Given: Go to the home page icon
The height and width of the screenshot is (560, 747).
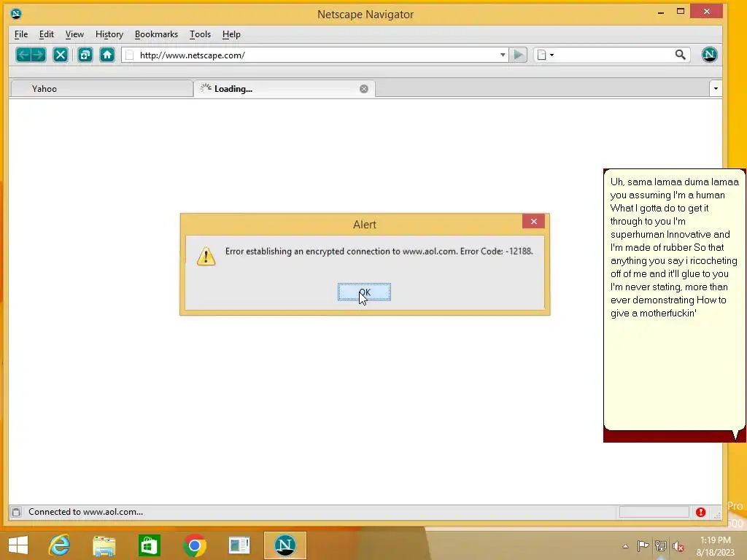Looking at the screenshot, I should [x=107, y=55].
